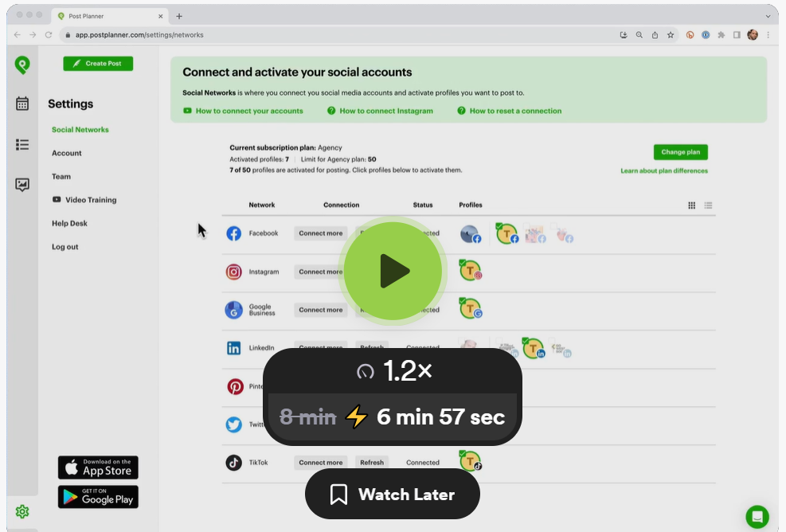
Task: Activate the last faded LinkedIn profile thumbnail
Action: 561,349
